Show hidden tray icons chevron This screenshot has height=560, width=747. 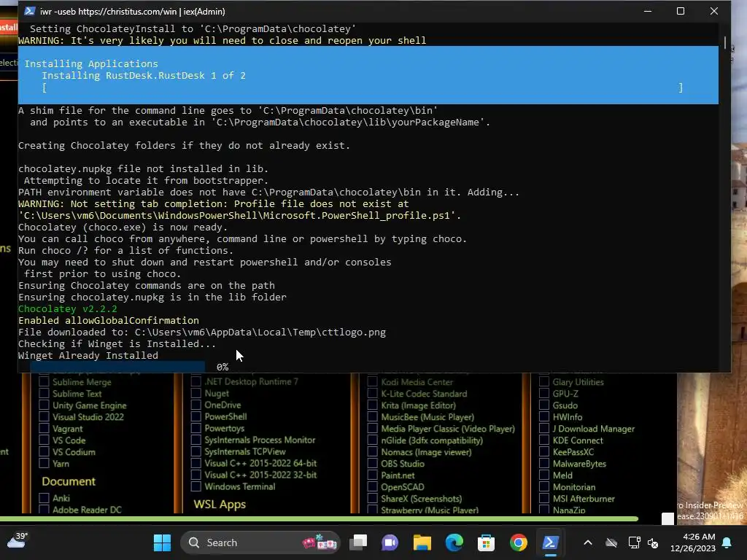(x=588, y=542)
